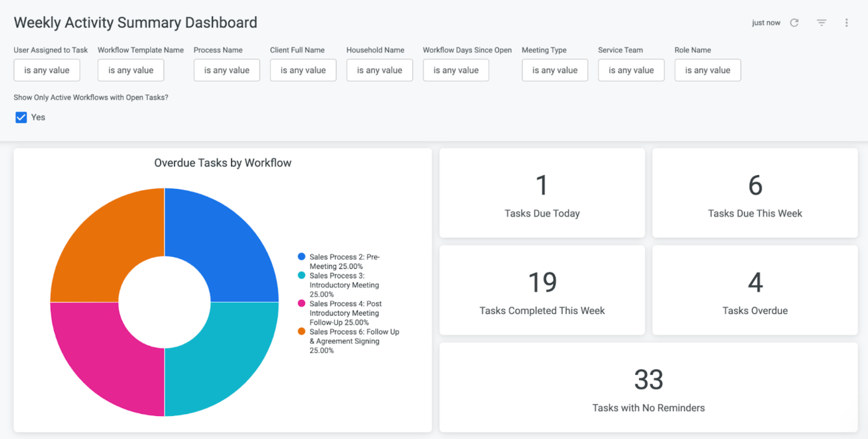Click teal Sales Process 3 legend dot

coord(301,275)
